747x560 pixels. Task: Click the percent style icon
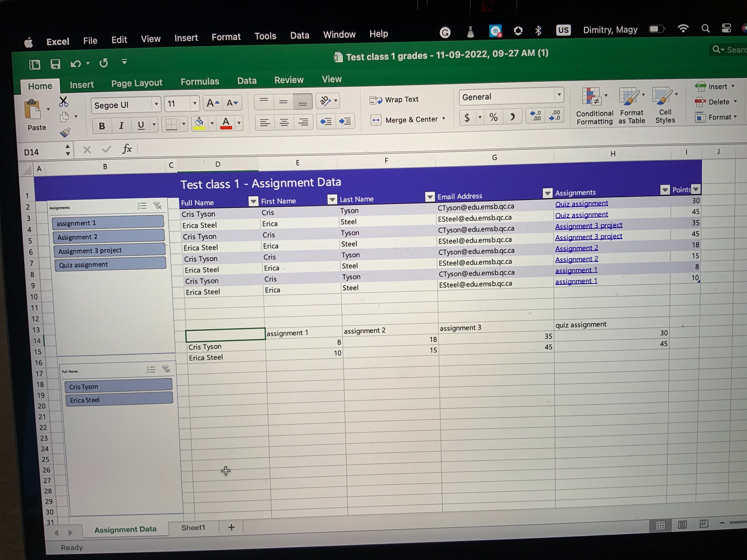coord(493,117)
